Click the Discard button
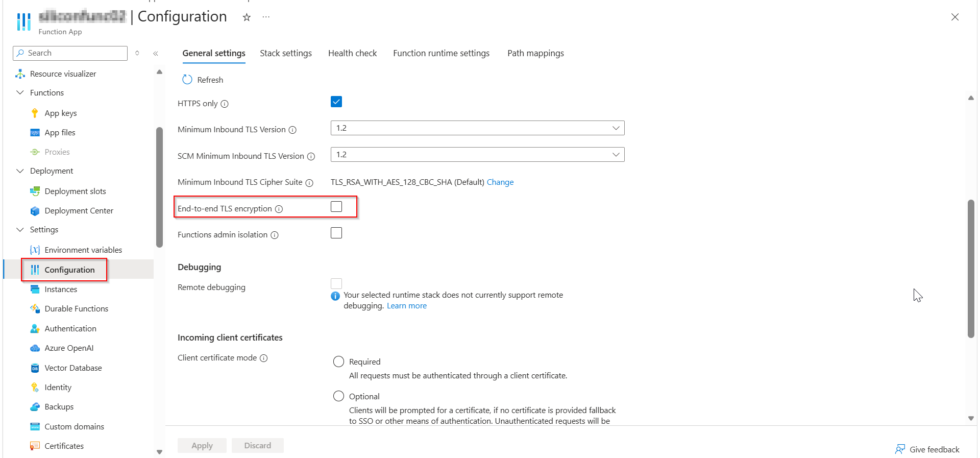Viewport: 980px width, 458px height. (x=258, y=446)
